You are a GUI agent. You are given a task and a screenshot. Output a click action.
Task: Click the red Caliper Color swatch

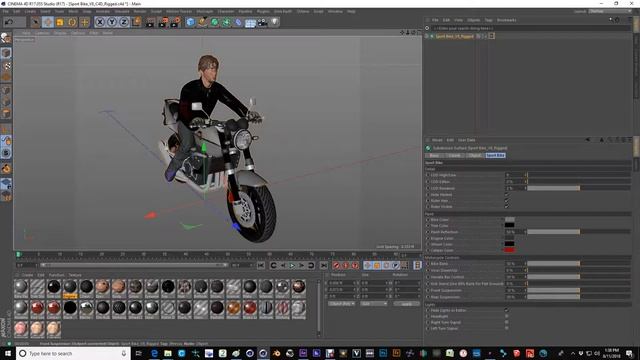[509, 250]
